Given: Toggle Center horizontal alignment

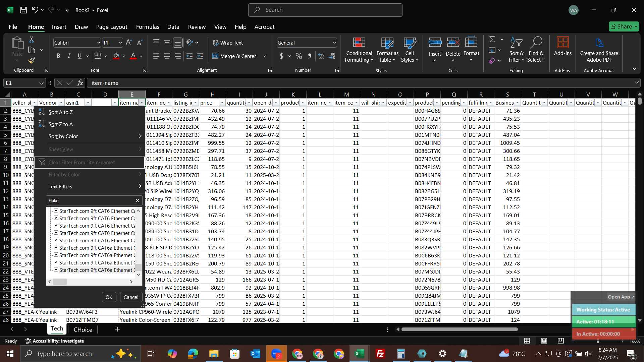Looking at the screenshot, I should [167, 56].
